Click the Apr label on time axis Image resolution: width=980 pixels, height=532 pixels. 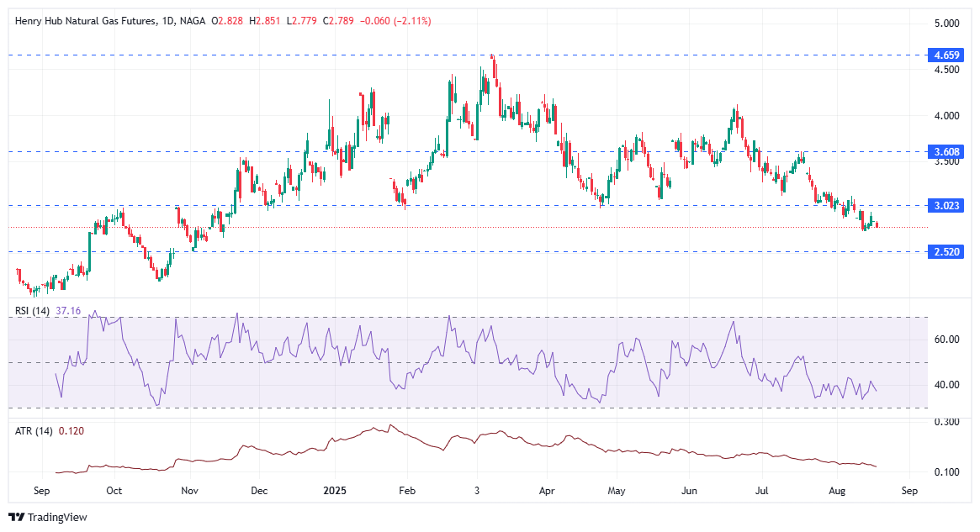pos(547,490)
